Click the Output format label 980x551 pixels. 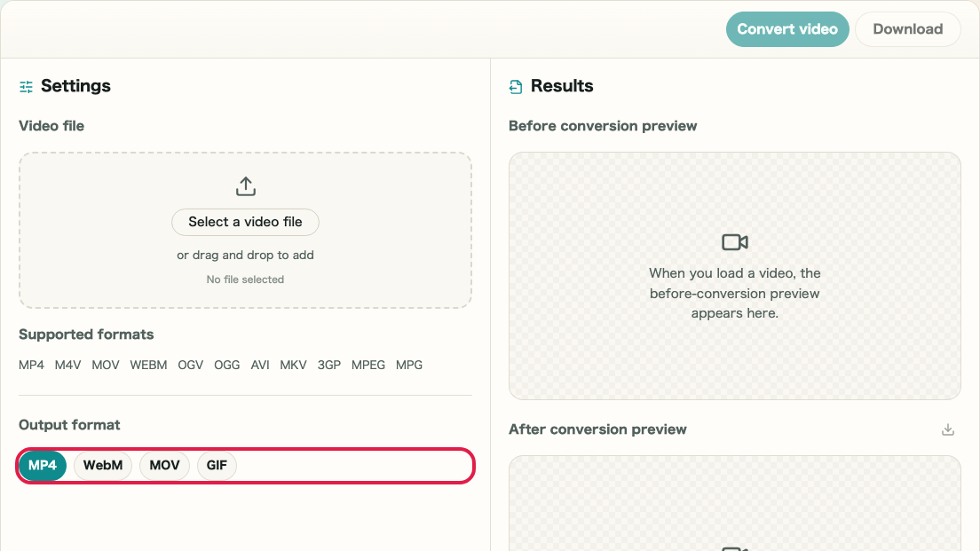69,425
